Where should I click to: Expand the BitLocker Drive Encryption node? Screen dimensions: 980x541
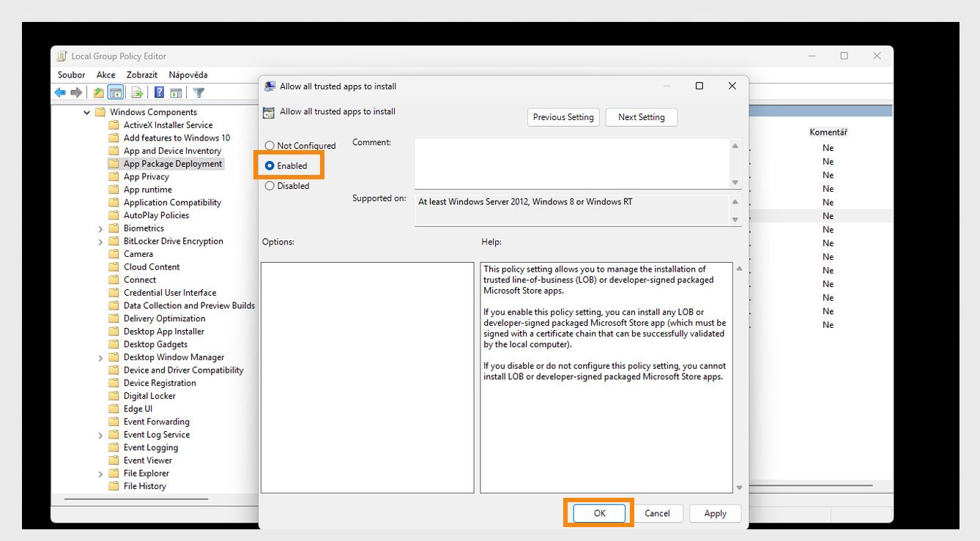[x=100, y=242]
